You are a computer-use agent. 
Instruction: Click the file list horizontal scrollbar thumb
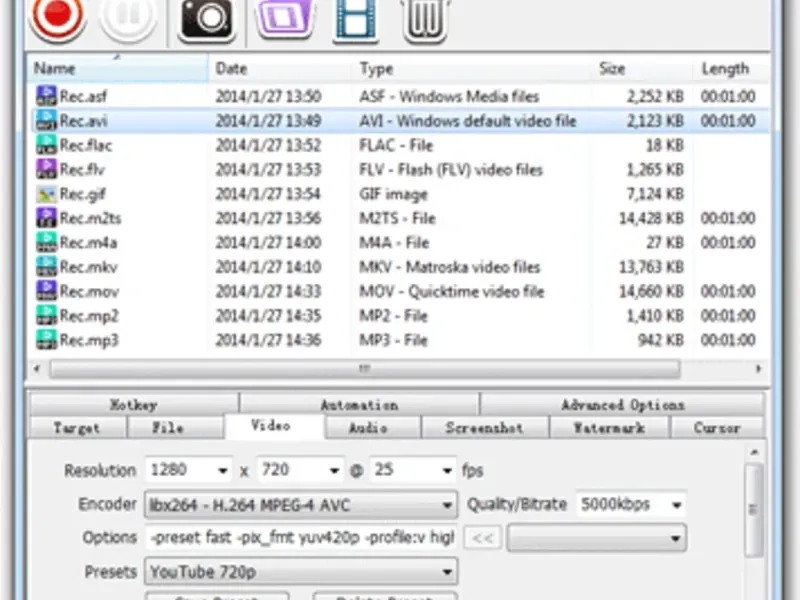pos(365,368)
